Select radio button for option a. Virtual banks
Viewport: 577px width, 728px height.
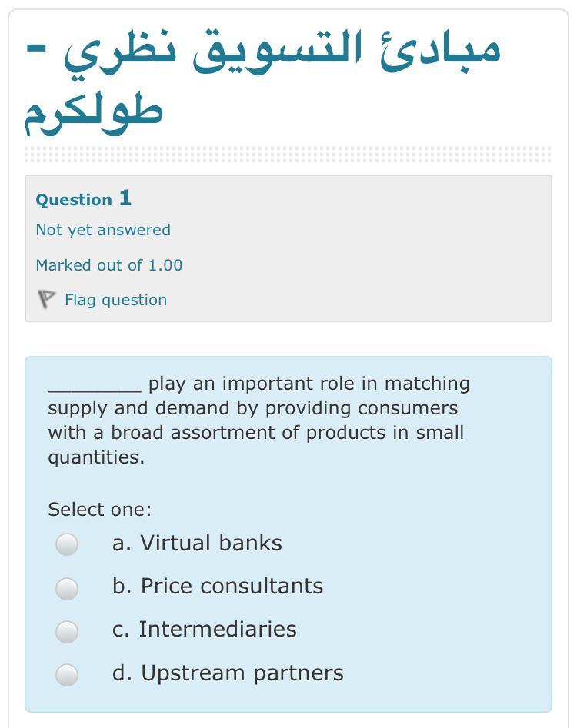click(68, 545)
